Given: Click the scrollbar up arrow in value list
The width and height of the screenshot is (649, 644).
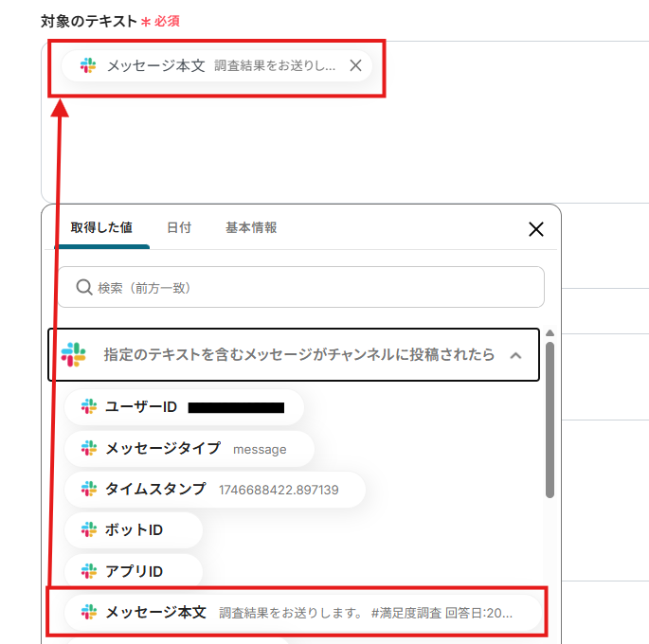Looking at the screenshot, I should point(550,333).
